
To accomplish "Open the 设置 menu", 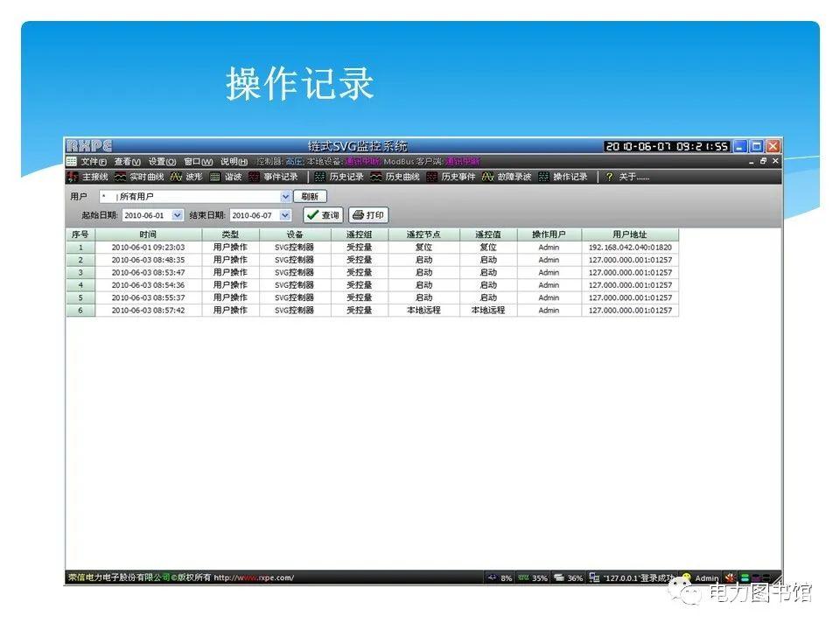I will point(162,161).
